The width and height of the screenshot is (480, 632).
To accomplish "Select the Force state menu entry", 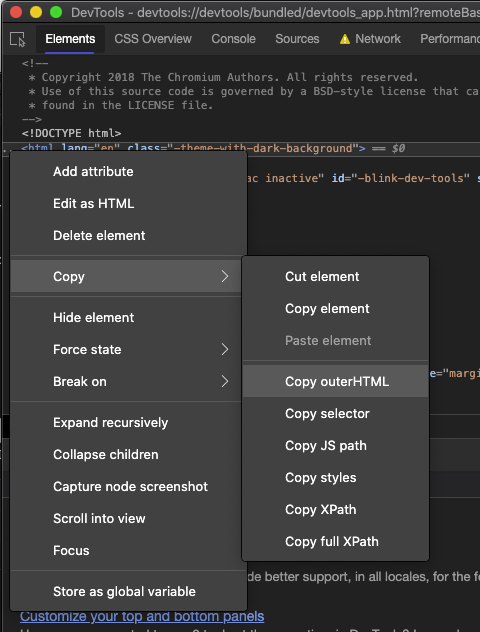I will (126, 349).
